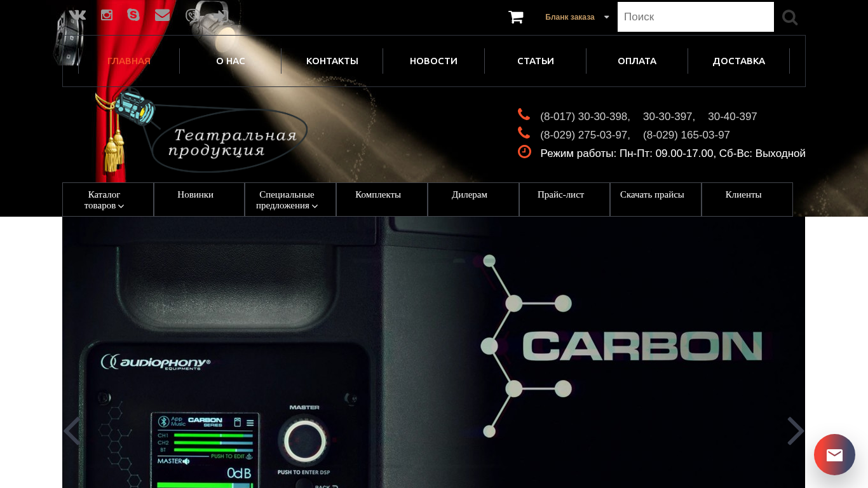
Task: Open the Instagram icon link
Action: click(107, 15)
